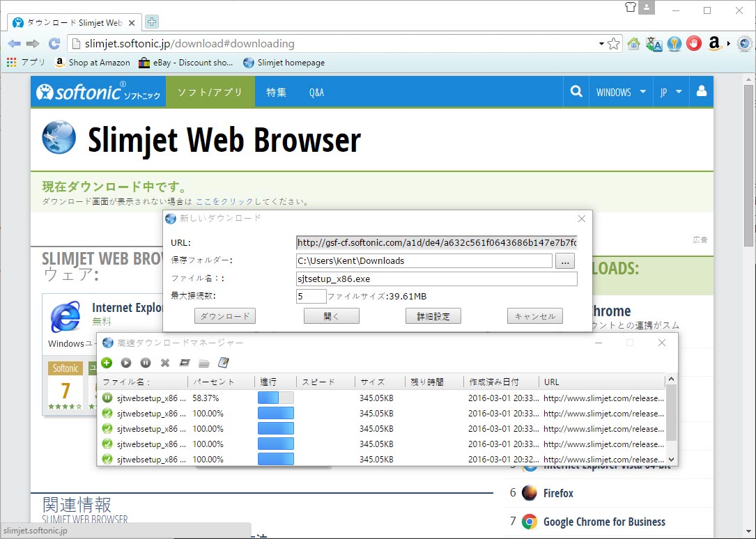
Task: Bookmark this page with the star icon
Action: [x=614, y=44]
